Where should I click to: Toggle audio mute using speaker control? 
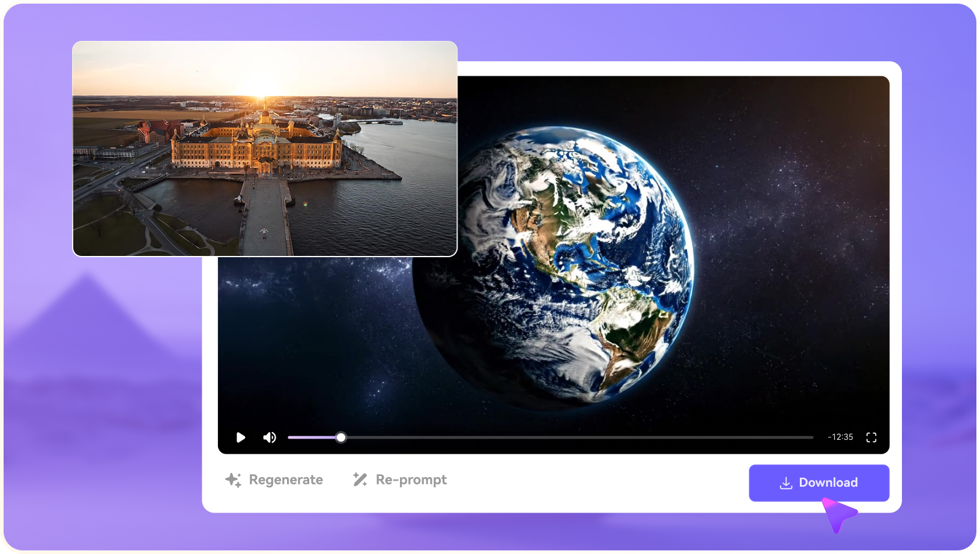click(270, 437)
